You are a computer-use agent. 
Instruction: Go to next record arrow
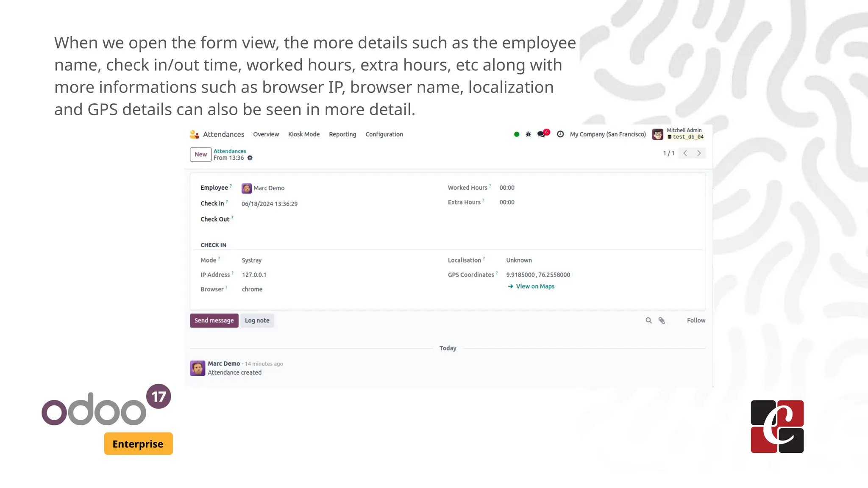pos(699,153)
